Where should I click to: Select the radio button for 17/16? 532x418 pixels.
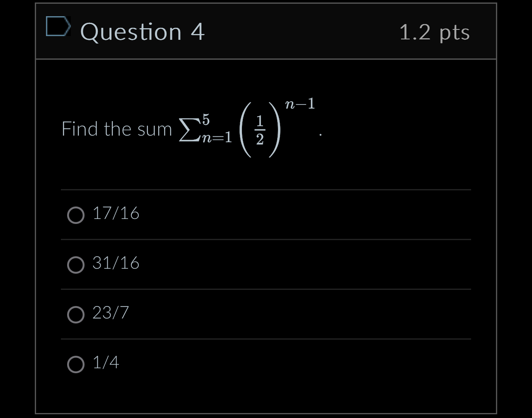click(x=76, y=215)
